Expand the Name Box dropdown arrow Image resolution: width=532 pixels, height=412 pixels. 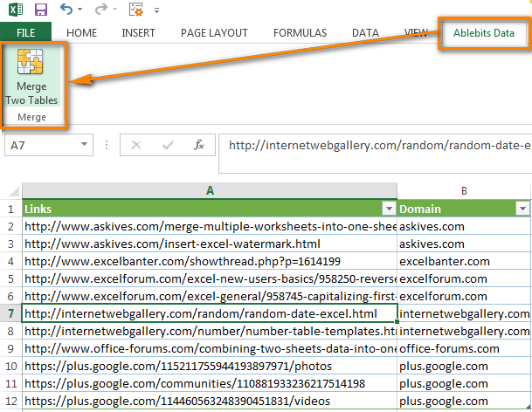84,144
